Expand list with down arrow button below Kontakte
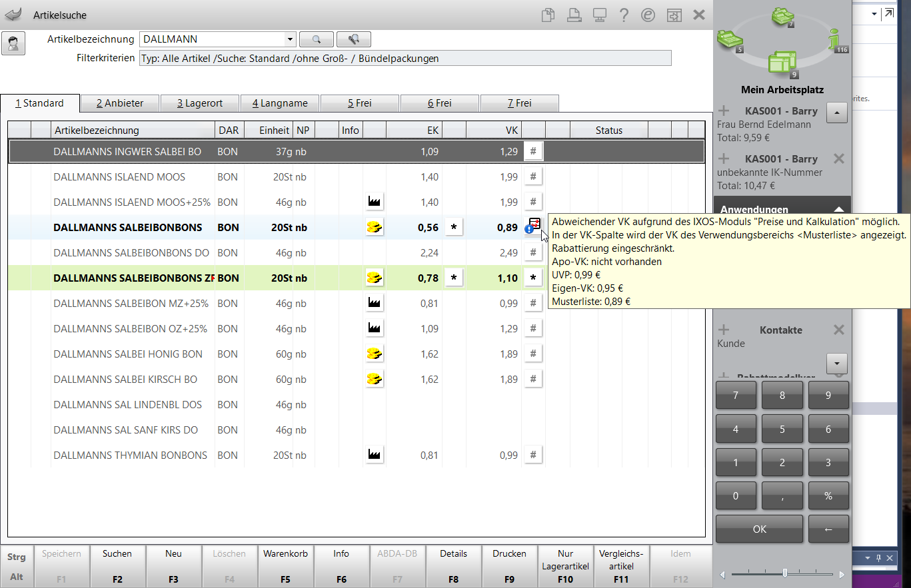 click(x=837, y=364)
